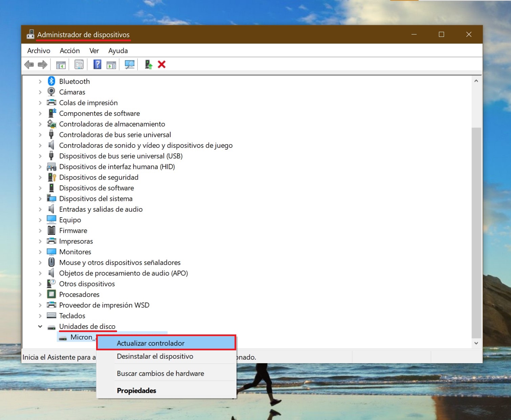The image size is (511, 420).
Task: Expand the Bluetooth category
Action: click(x=40, y=81)
